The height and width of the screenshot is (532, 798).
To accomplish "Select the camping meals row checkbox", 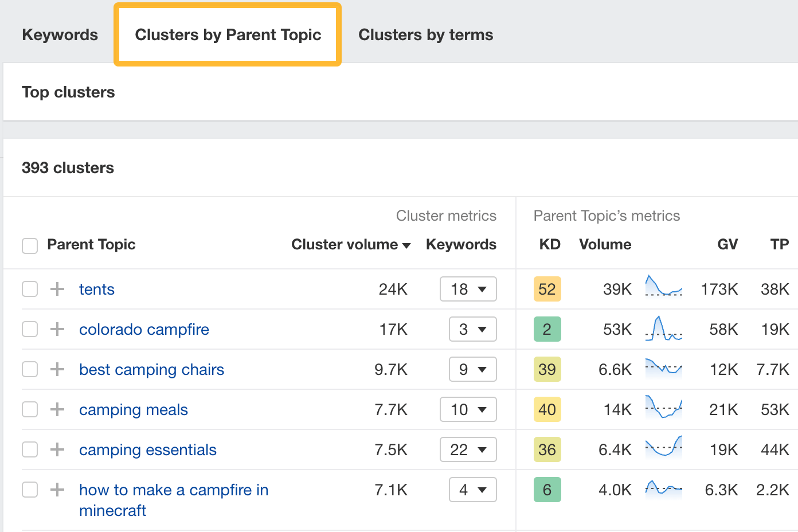I will [x=29, y=409].
